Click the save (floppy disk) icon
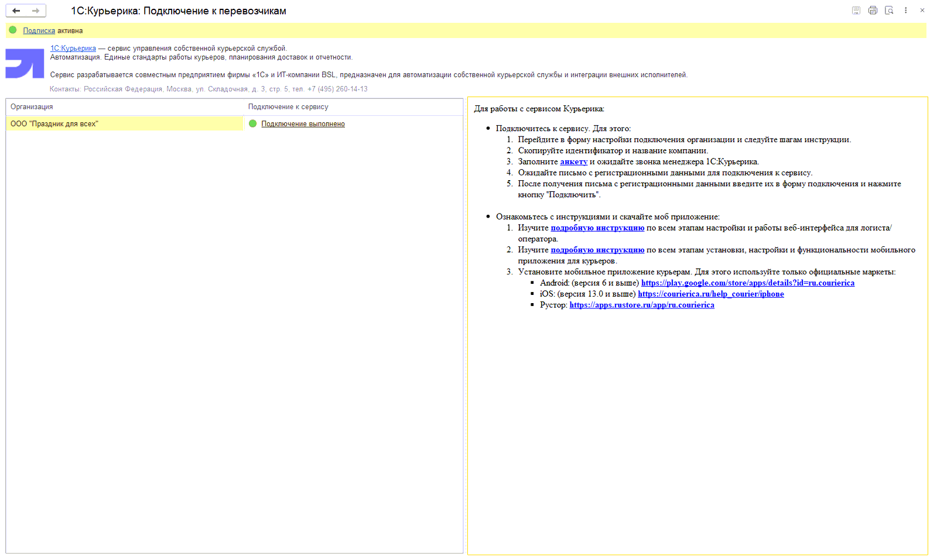 [x=856, y=11]
